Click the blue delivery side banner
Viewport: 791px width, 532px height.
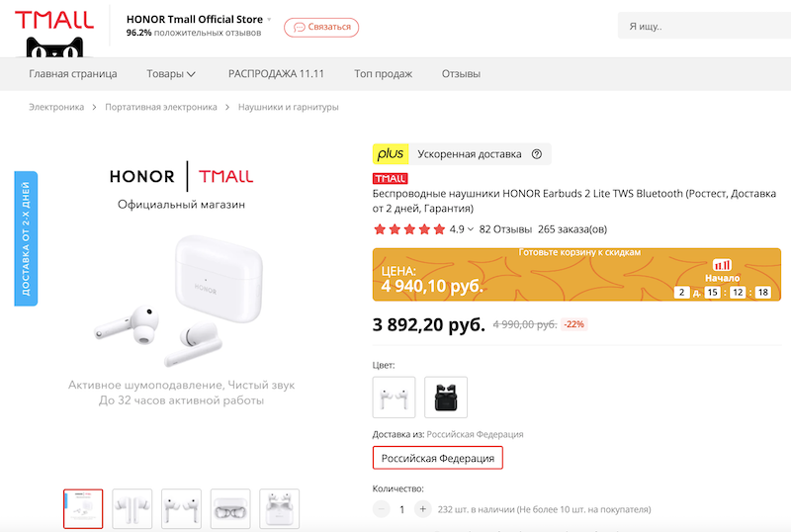pyautogui.click(x=26, y=238)
